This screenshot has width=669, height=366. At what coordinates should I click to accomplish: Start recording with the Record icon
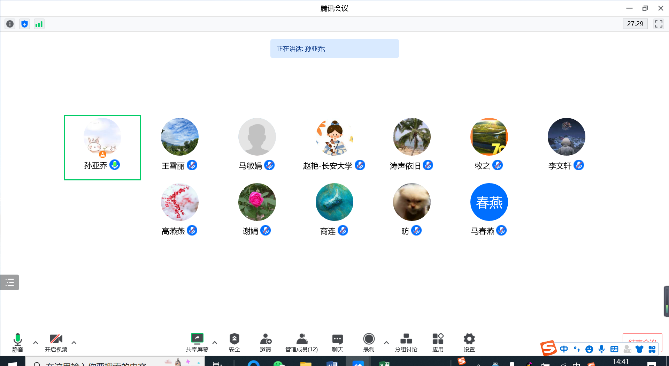[x=369, y=342]
